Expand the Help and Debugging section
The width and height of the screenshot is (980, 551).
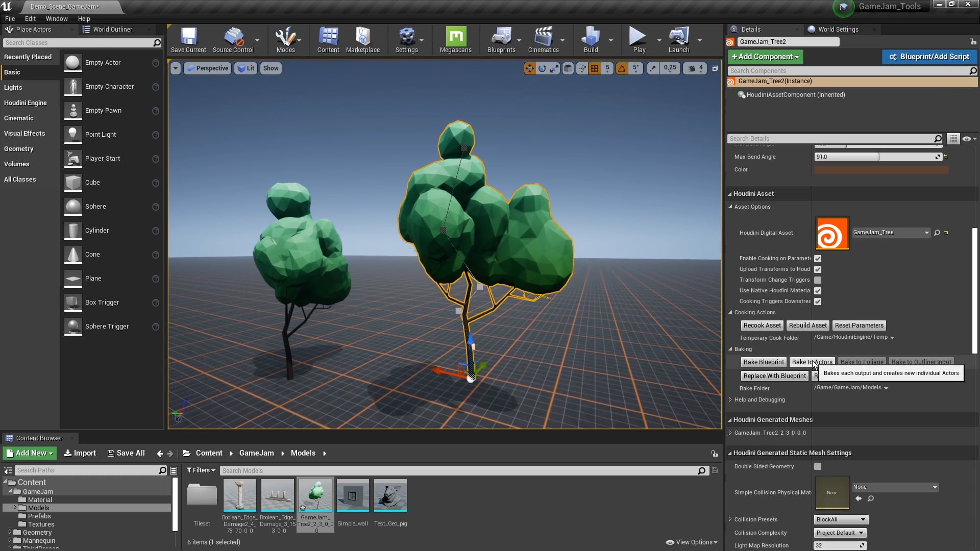coord(730,400)
